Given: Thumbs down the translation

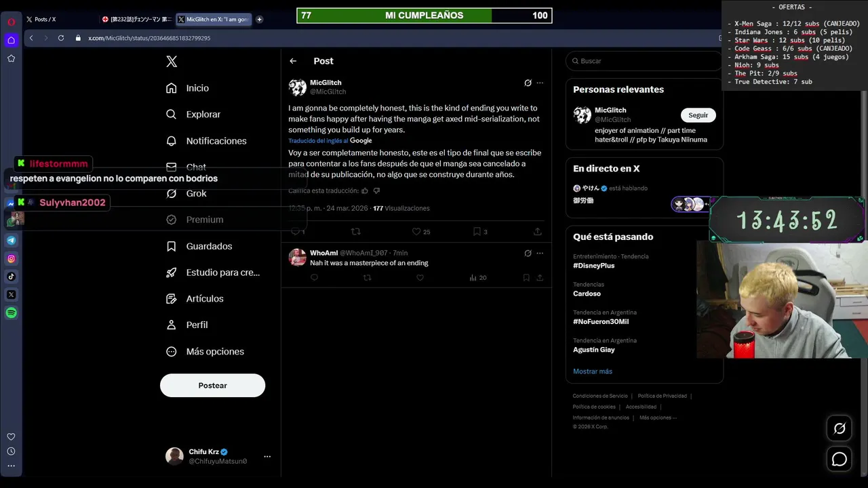Looking at the screenshot, I should click(376, 191).
